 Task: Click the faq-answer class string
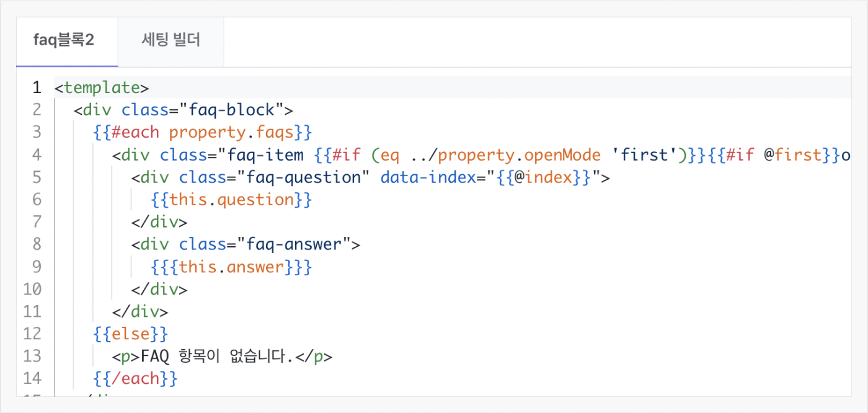click(x=284, y=244)
